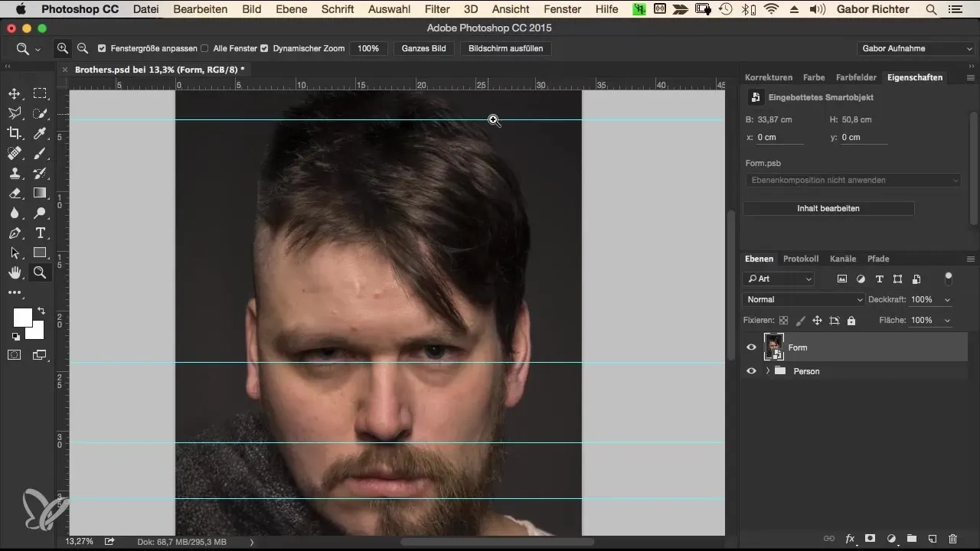Select the Type tool
Screen dimensions: 980x551
tap(40, 233)
